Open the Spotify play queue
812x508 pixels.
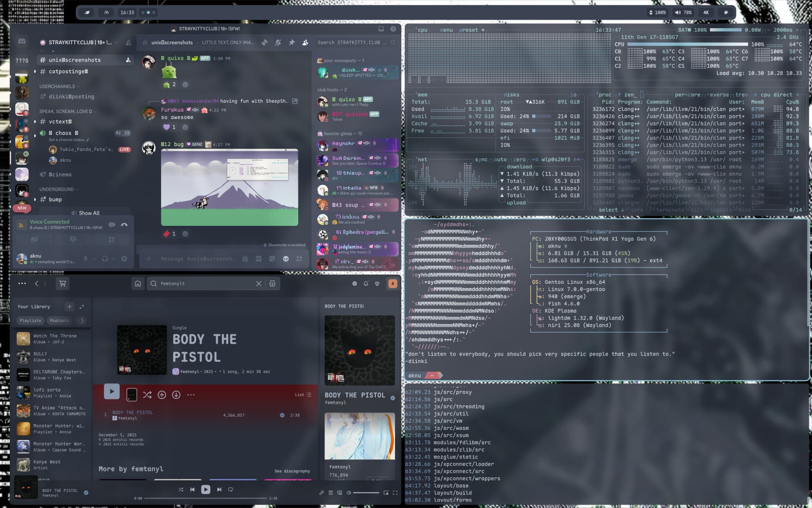pos(331,493)
